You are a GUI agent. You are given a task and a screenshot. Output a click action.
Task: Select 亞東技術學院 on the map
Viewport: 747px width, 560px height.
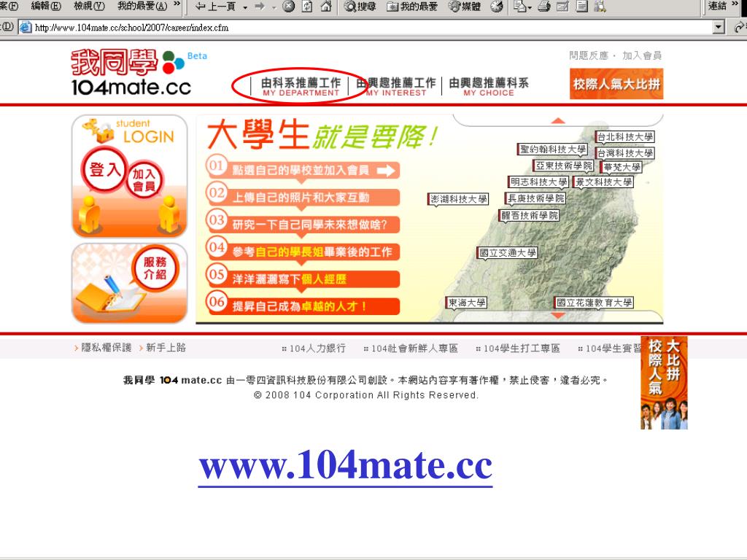563,166
